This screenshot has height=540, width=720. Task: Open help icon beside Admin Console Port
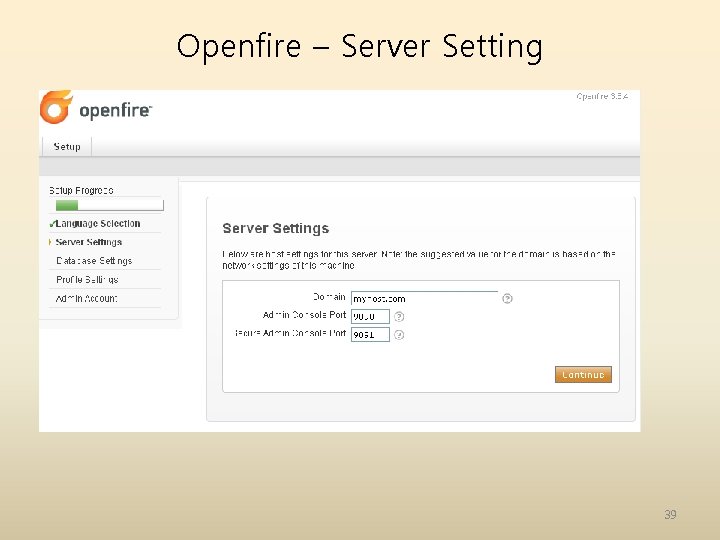pyautogui.click(x=399, y=316)
